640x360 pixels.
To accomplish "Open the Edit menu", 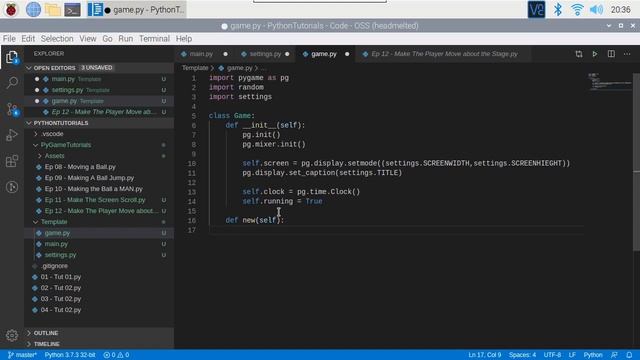I will (28, 39).
